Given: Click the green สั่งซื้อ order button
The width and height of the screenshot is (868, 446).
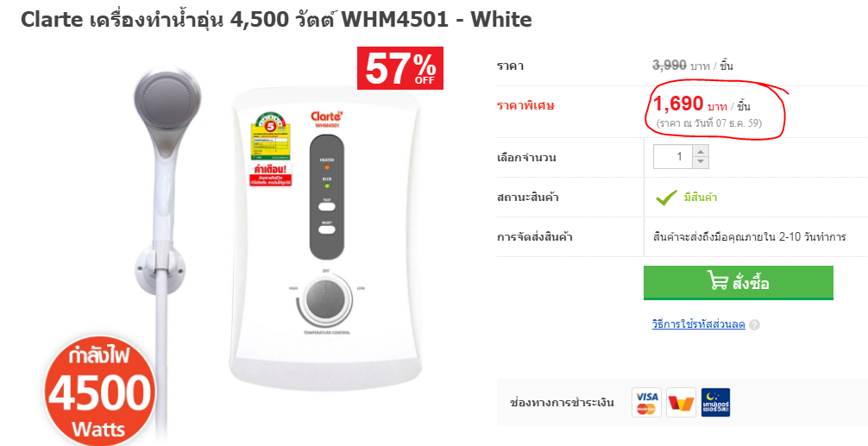Looking at the screenshot, I should [x=738, y=283].
